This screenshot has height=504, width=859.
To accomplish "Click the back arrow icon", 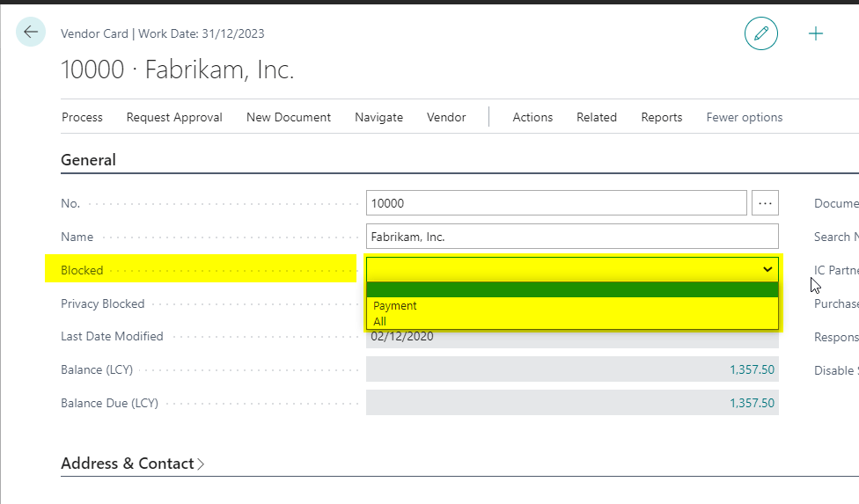I will point(31,33).
